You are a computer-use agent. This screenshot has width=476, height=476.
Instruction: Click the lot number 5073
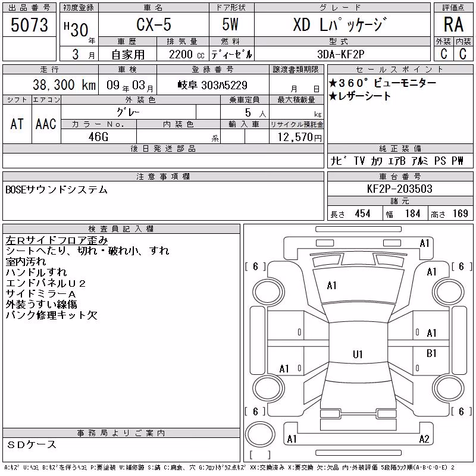pyautogui.click(x=29, y=24)
